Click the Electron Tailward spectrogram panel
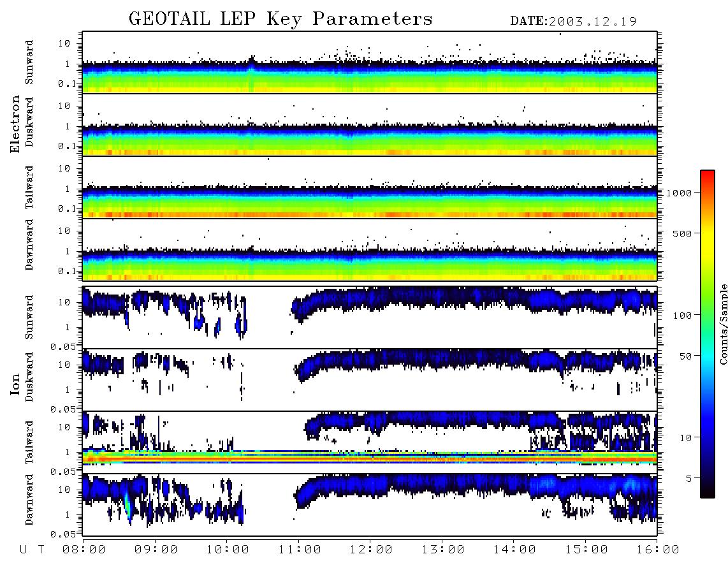This screenshot has height=561, width=728. point(370,187)
